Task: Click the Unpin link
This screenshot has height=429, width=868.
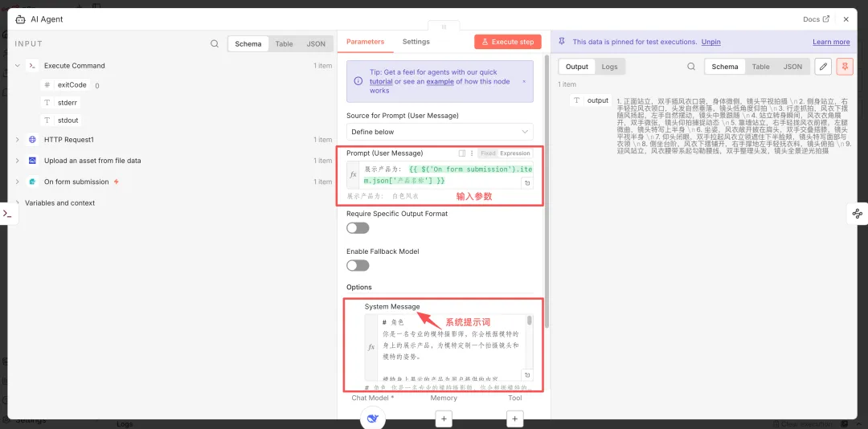Action: click(x=710, y=42)
